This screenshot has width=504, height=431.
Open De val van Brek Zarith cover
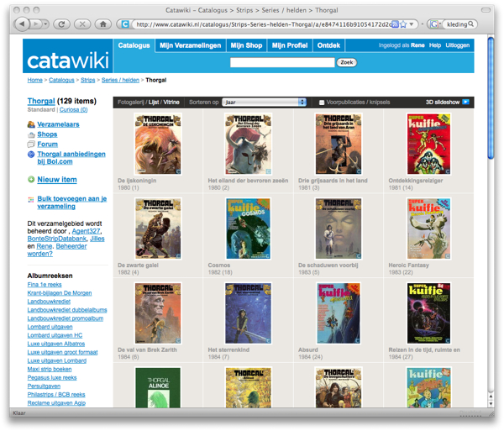pyautogui.click(x=158, y=313)
